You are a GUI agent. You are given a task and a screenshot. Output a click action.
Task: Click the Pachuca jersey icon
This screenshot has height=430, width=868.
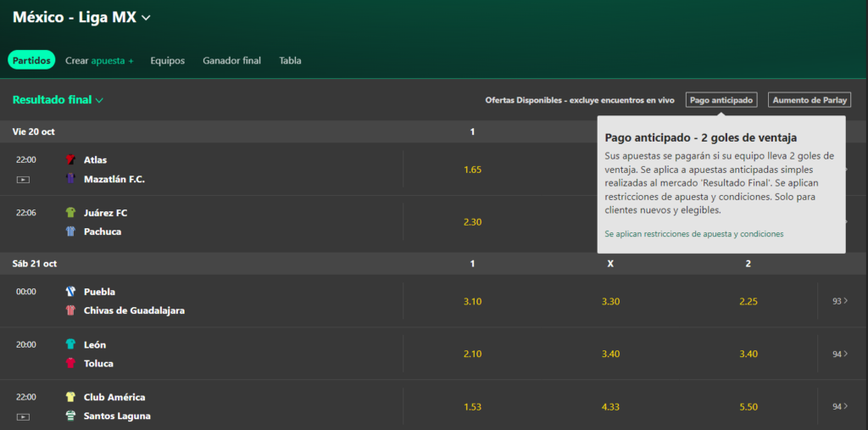pos(70,232)
